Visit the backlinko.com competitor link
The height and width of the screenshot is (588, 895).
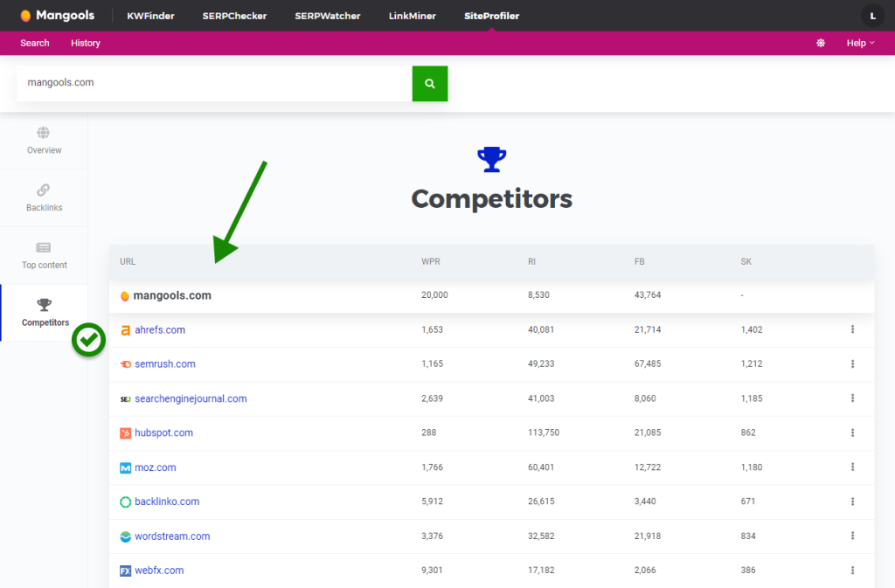point(167,501)
